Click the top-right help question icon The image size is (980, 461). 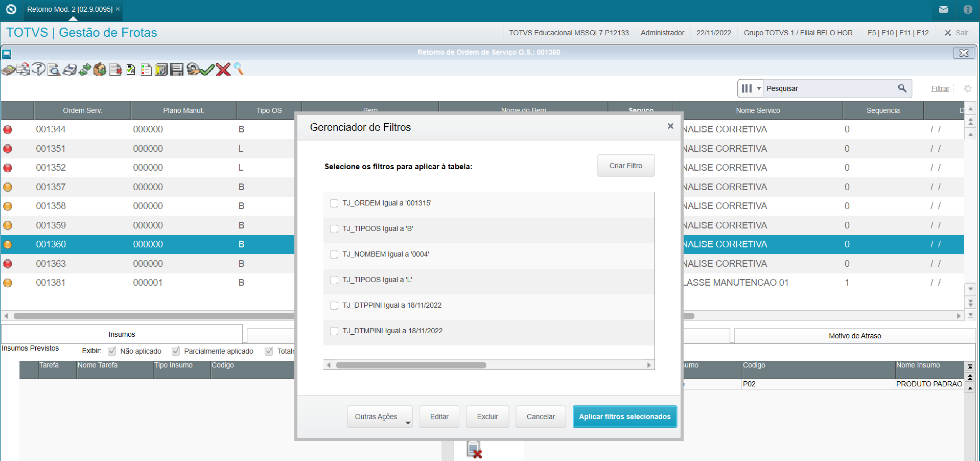[x=968, y=9]
